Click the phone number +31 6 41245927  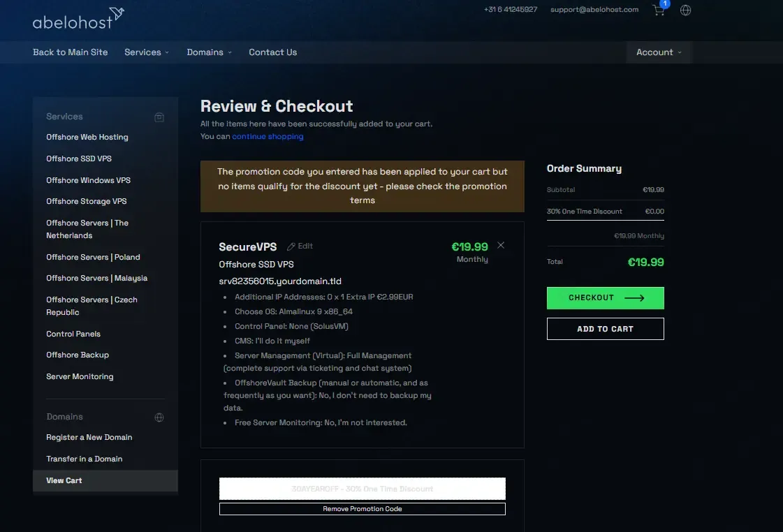(511, 10)
